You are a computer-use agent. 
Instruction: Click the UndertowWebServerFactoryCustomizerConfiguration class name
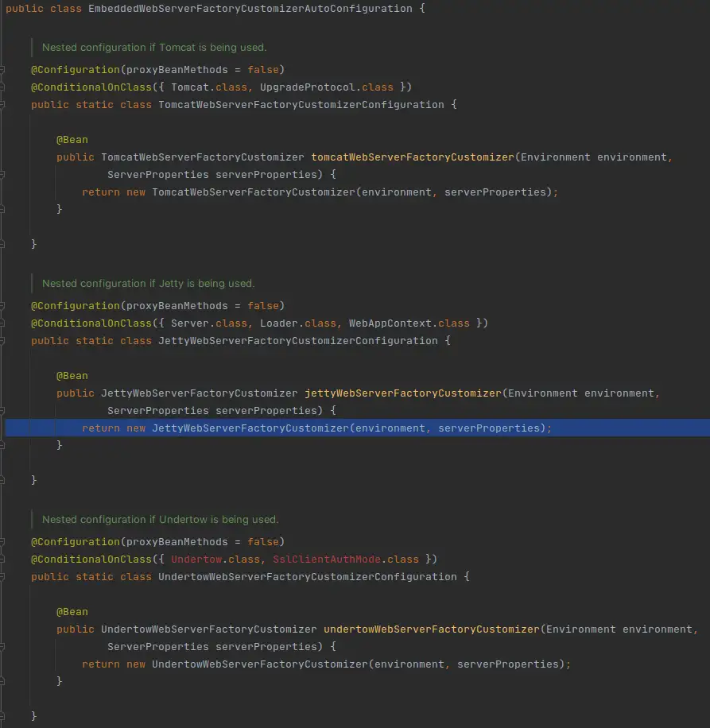coord(308,577)
